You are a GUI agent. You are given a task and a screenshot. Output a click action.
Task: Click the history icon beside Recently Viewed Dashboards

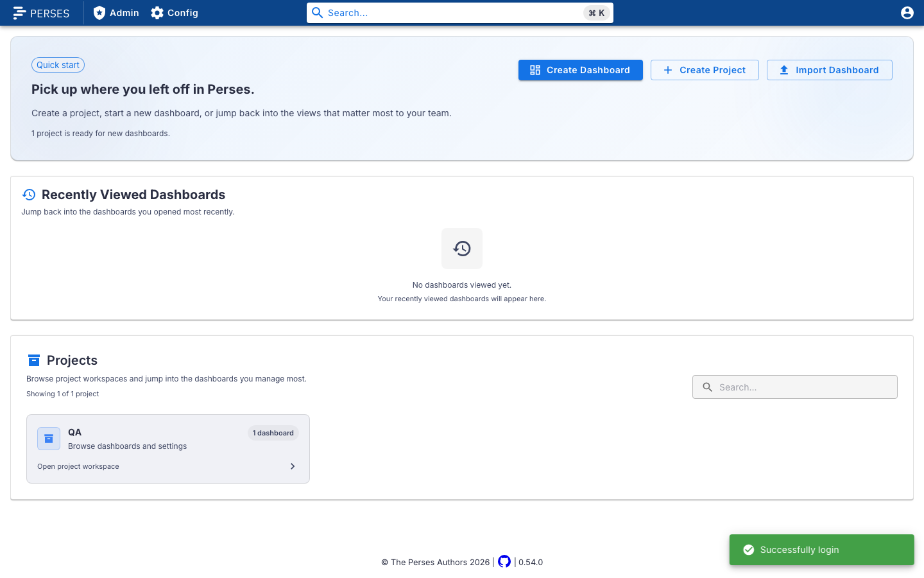point(29,195)
